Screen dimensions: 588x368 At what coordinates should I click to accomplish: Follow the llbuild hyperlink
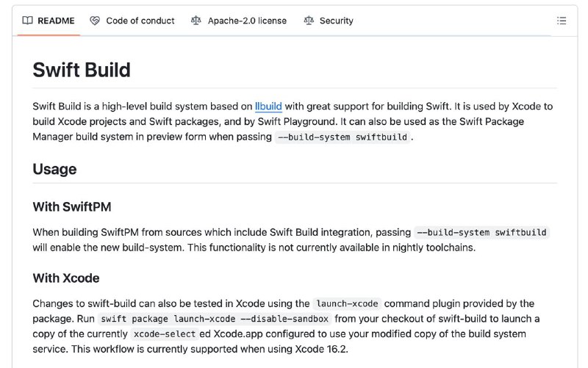point(268,107)
